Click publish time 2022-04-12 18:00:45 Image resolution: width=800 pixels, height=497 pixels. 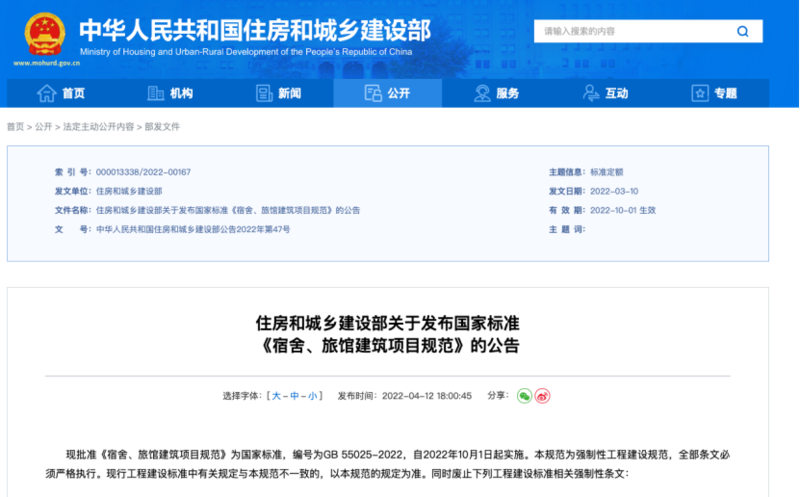tap(427, 396)
